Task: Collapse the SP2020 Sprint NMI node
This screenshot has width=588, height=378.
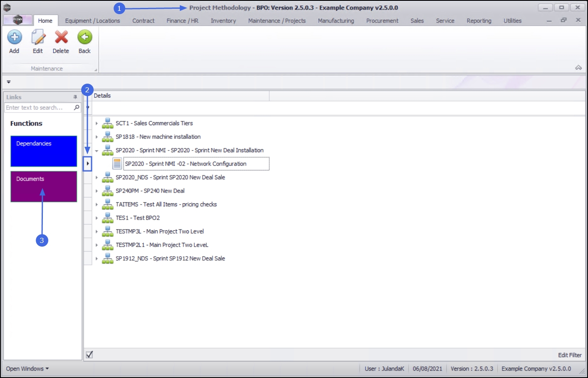Action: tap(97, 151)
